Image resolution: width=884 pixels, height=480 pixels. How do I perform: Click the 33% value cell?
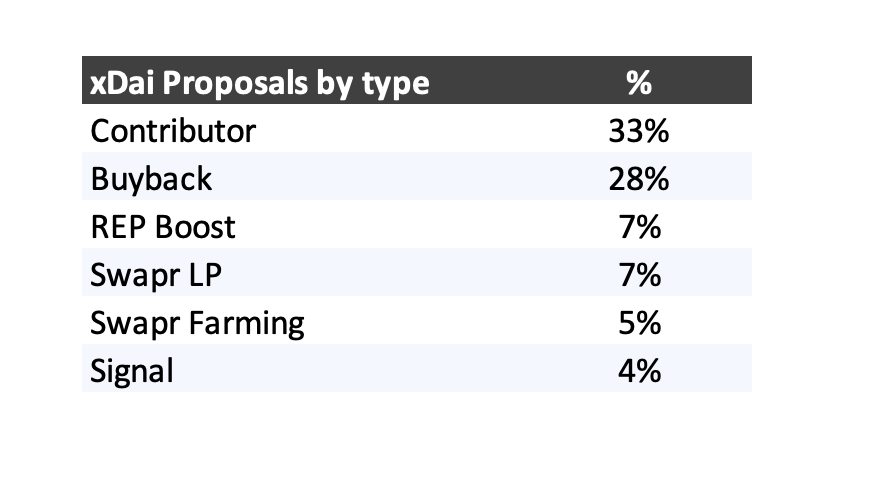click(x=638, y=131)
